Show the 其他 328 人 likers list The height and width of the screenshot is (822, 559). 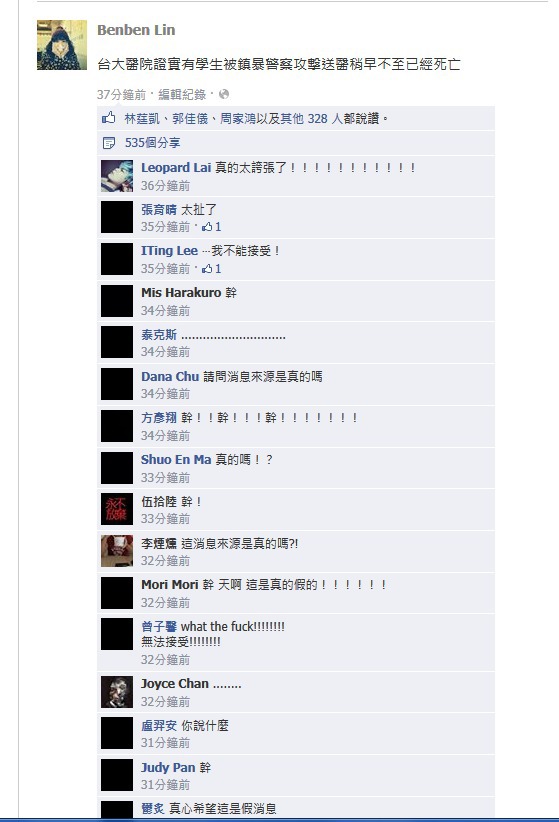point(311,118)
